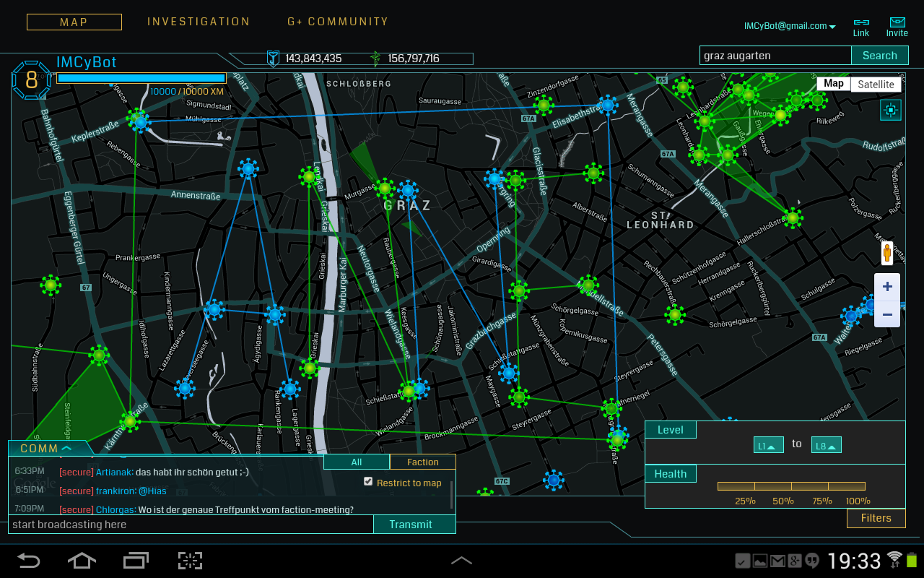Open the Invite envelope icon

(x=897, y=23)
